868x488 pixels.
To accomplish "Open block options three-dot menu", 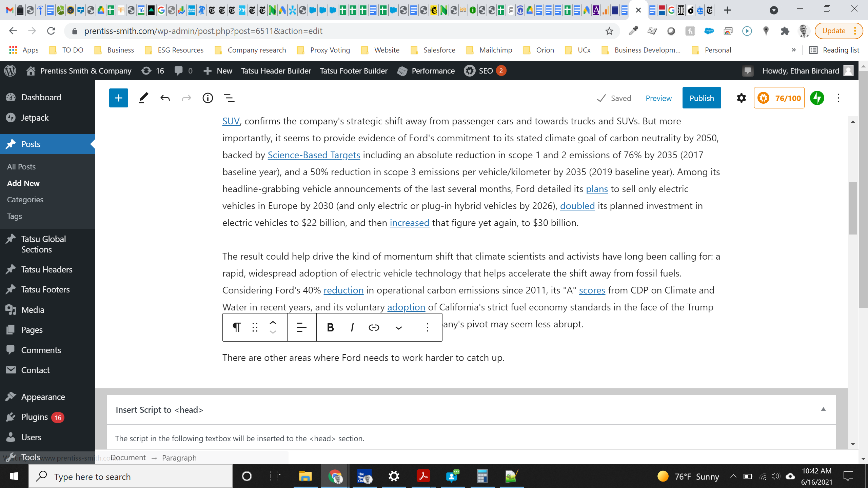I will click(428, 327).
